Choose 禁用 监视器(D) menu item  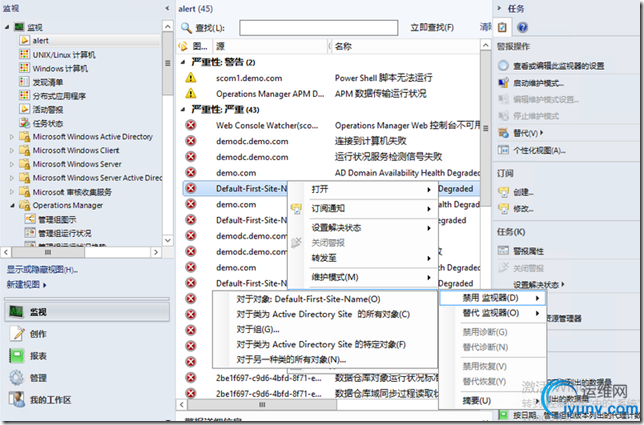(x=492, y=298)
